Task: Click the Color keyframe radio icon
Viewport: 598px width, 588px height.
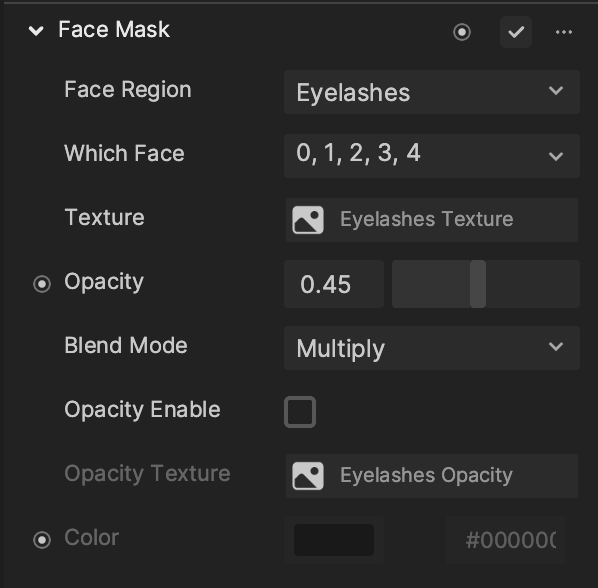Action: click(42, 540)
